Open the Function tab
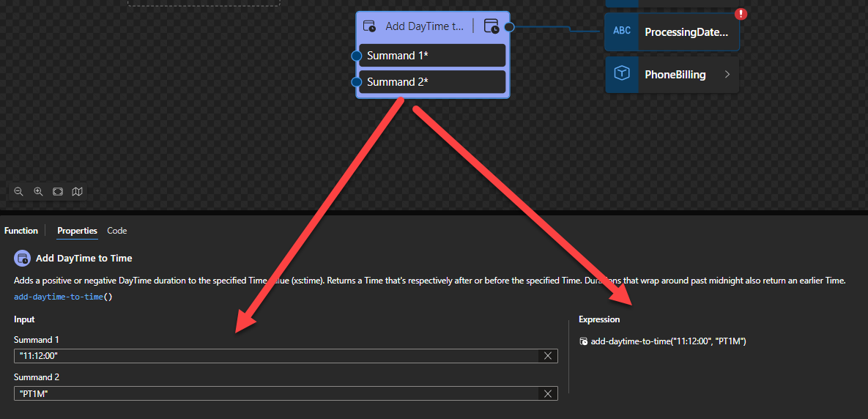The height and width of the screenshot is (419, 868). pyautogui.click(x=21, y=231)
